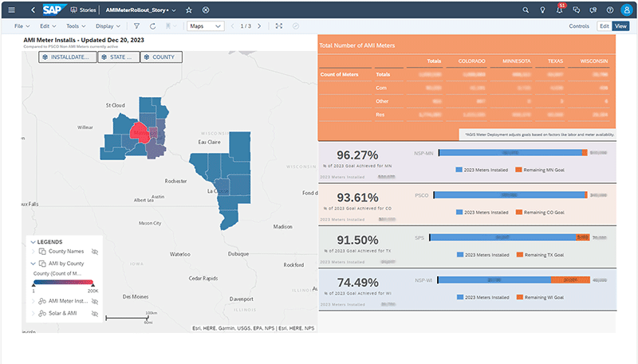
Task: Show the AMI Meter Installs layer
Action: click(x=95, y=301)
